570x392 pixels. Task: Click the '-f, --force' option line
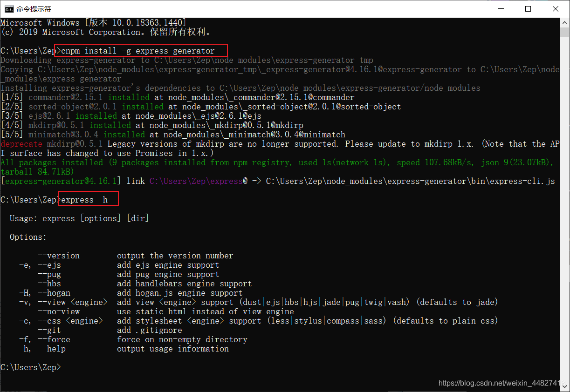(x=133, y=339)
